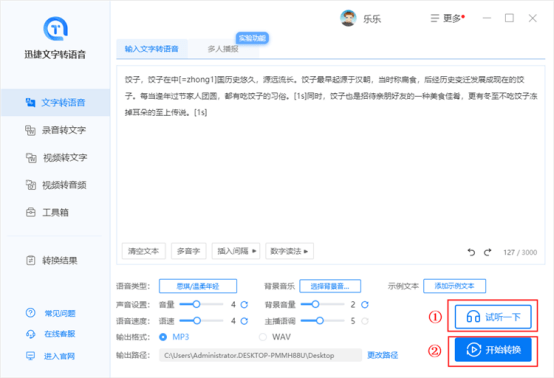Close the application window
Viewport: 554px width, 378px height.
pyautogui.click(x=532, y=18)
